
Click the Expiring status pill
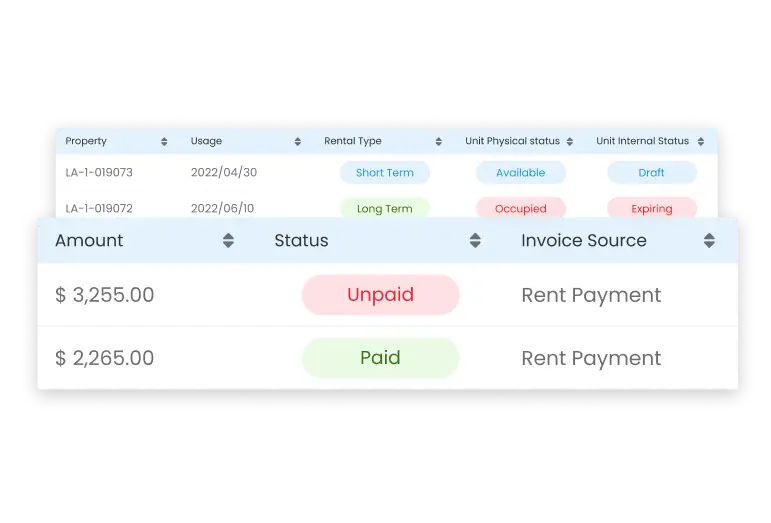(x=651, y=208)
